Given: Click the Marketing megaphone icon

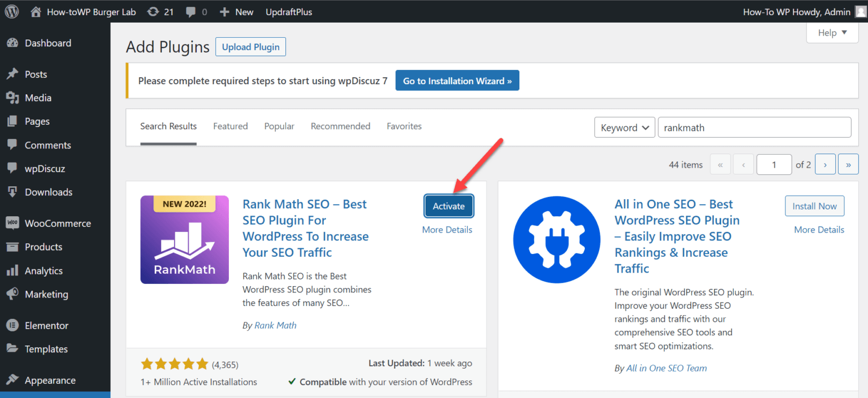Looking at the screenshot, I should pyautogui.click(x=12, y=294).
